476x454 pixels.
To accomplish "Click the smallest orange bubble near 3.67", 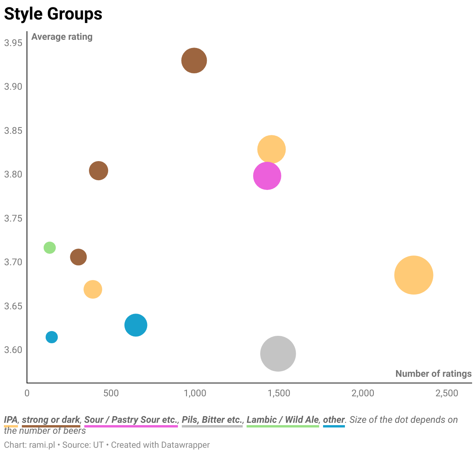I will point(93,289).
